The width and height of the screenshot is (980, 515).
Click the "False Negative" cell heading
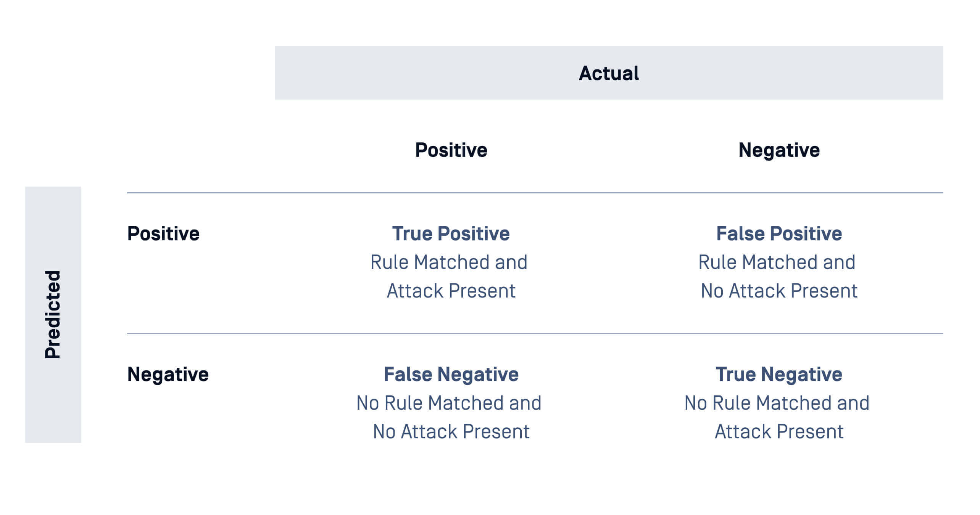[x=451, y=374]
